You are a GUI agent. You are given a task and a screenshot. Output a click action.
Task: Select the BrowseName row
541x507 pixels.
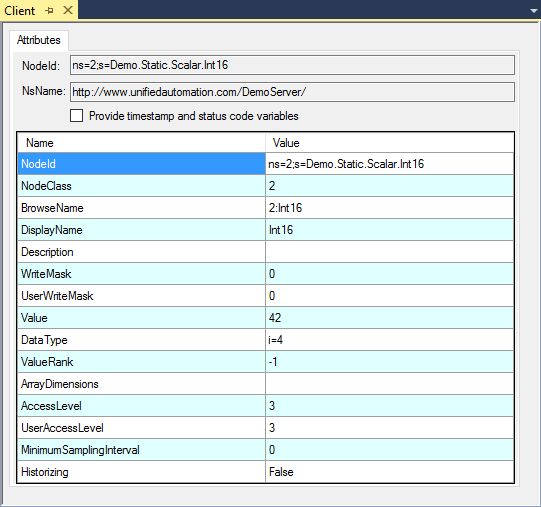point(265,208)
